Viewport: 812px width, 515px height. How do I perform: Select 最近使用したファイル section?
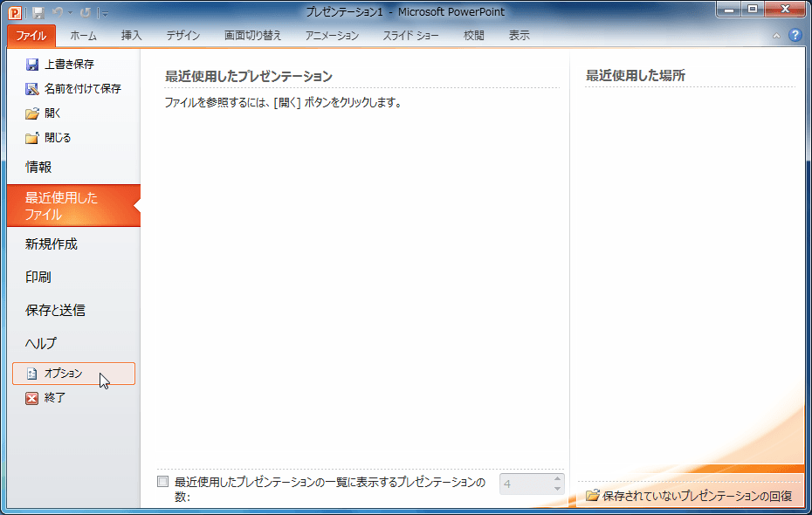coord(73,206)
